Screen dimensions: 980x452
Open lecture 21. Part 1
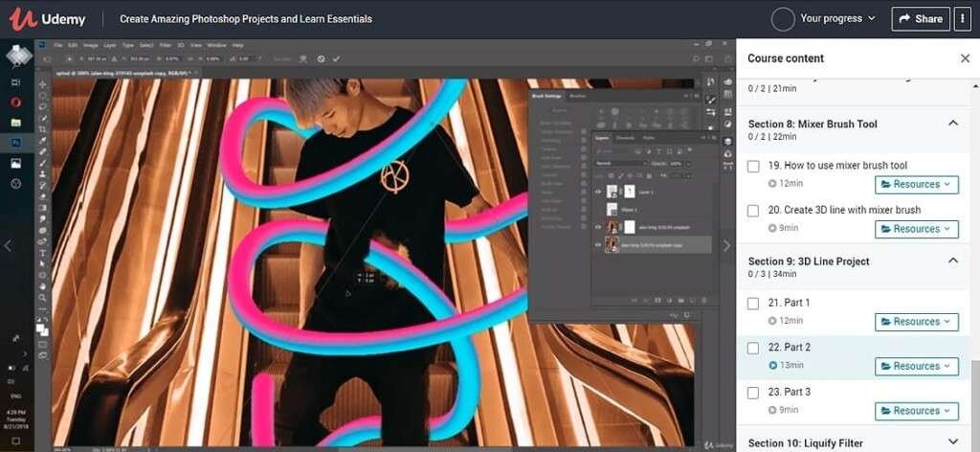point(789,303)
